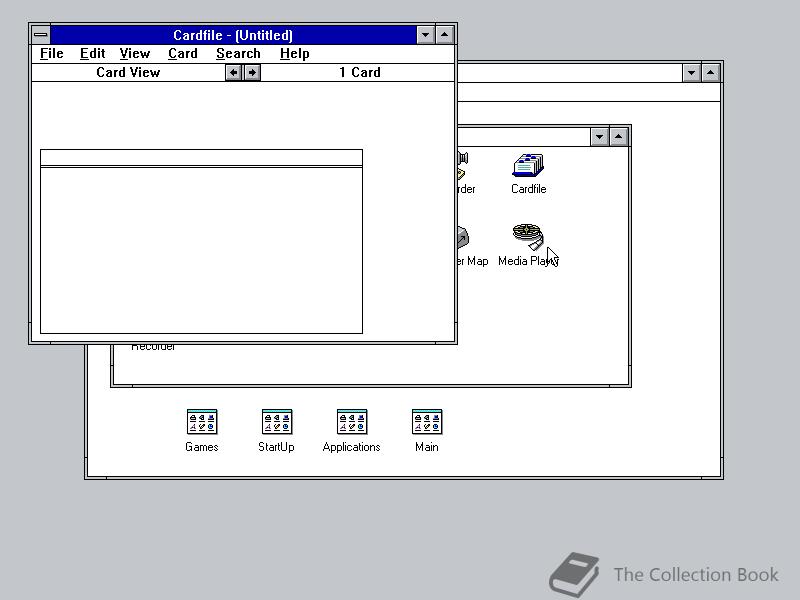
Task: Open Cardfile's control-menu box
Action: point(40,35)
